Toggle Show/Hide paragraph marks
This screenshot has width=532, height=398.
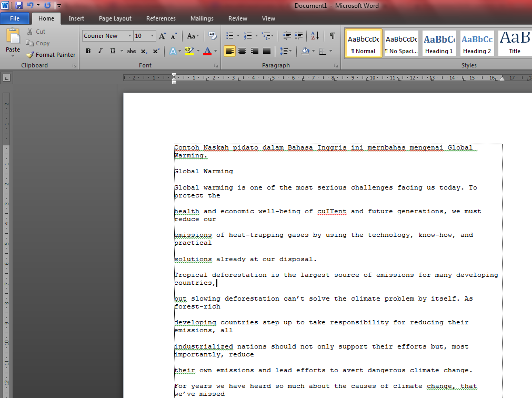333,36
